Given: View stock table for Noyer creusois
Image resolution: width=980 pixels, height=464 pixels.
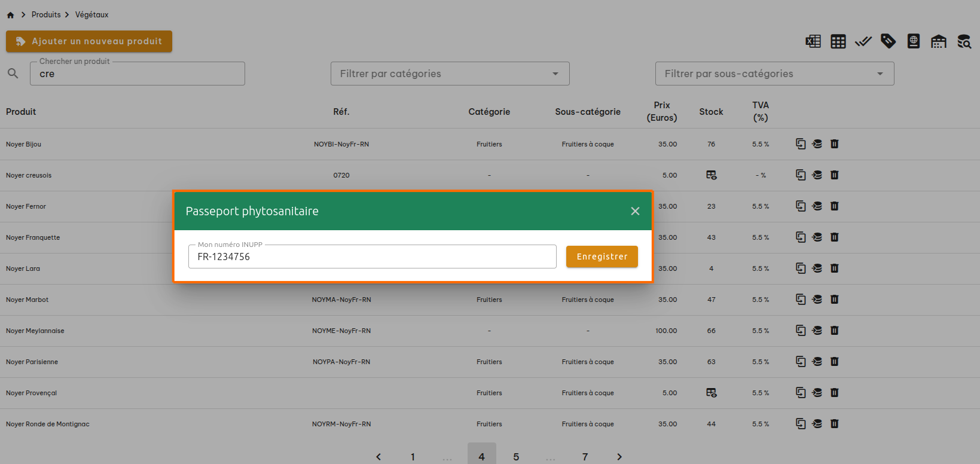Looking at the screenshot, I should coord(712,175).
